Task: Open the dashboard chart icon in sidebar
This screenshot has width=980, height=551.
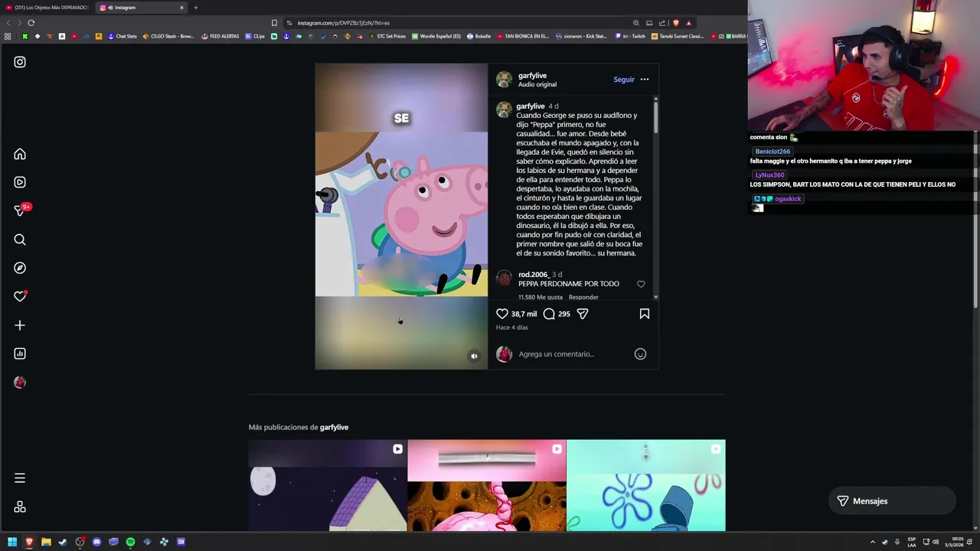Action: click(20, 354)
